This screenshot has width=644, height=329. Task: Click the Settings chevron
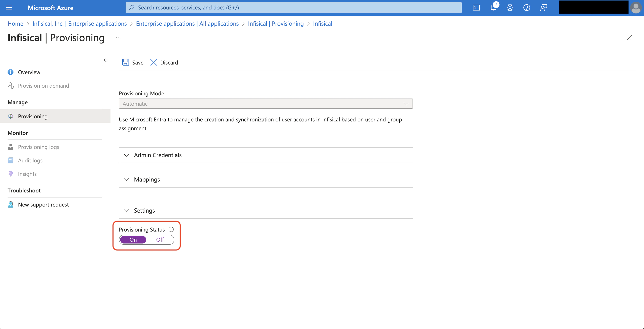126,211
